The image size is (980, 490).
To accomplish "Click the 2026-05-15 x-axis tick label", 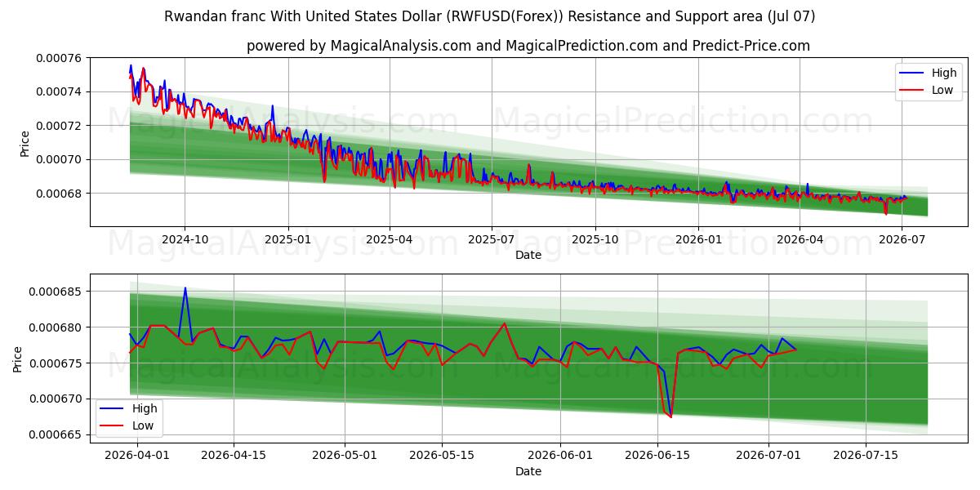I will 442,456.
